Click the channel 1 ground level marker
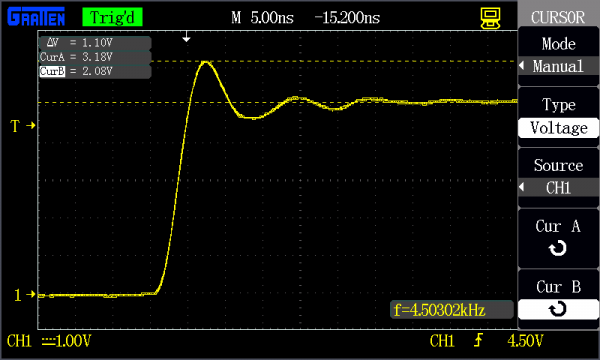Screen dimensions: 600x360 pos(24,295)
